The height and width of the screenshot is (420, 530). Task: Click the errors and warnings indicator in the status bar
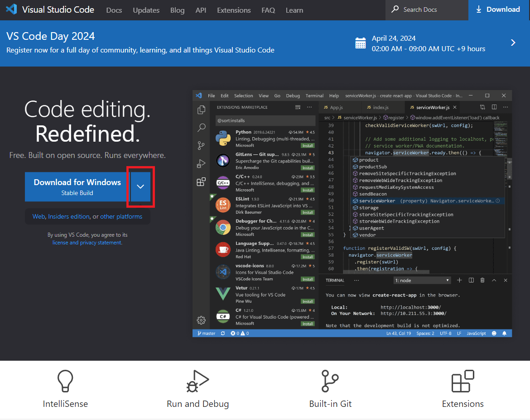(x=240, y=333)
